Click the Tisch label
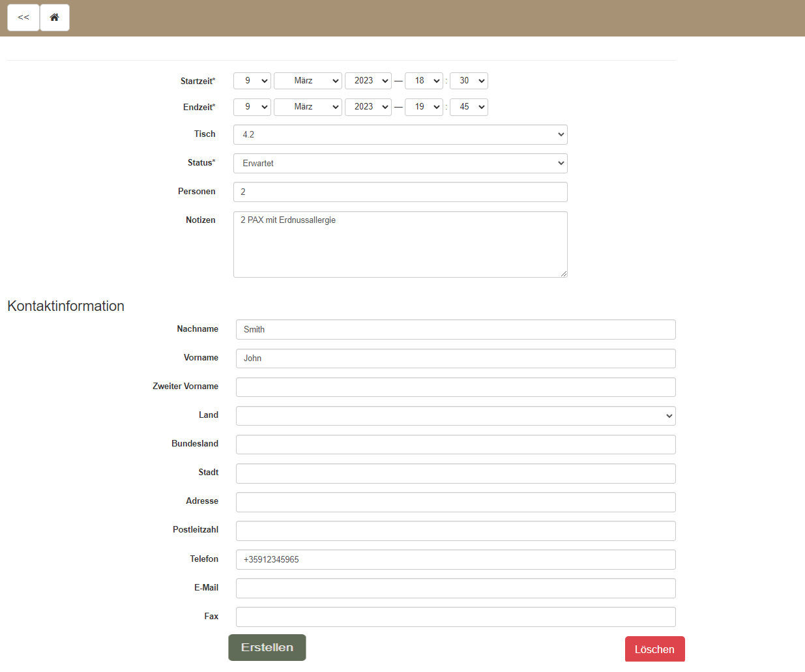 click(x=205, y=134)
